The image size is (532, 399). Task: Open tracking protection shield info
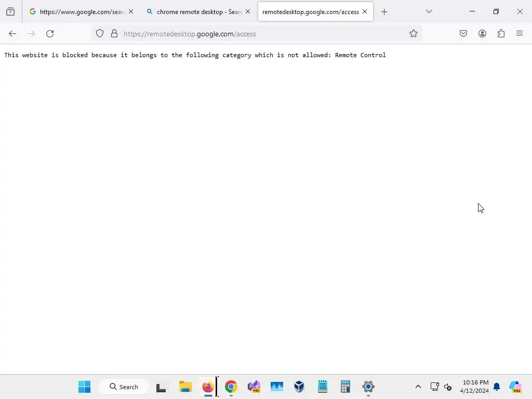tap(100, 34)
